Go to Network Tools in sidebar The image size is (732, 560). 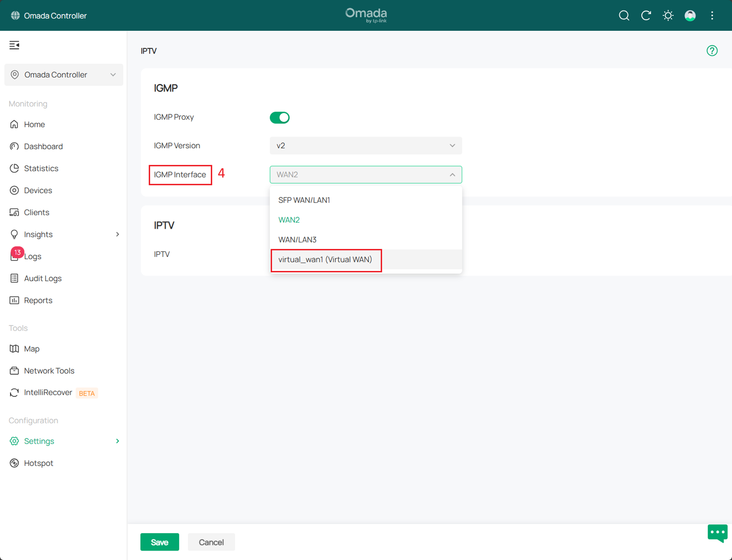(x=49, y=371)
